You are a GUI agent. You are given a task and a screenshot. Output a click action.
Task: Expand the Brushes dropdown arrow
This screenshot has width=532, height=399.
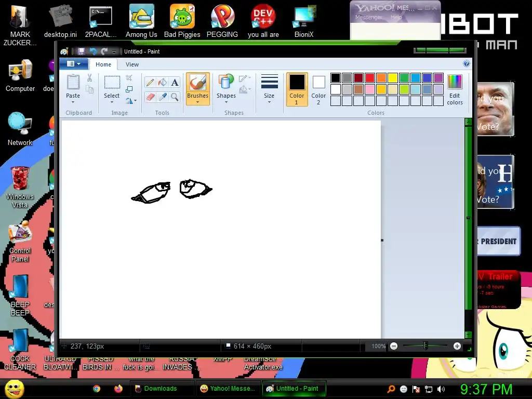197,102
